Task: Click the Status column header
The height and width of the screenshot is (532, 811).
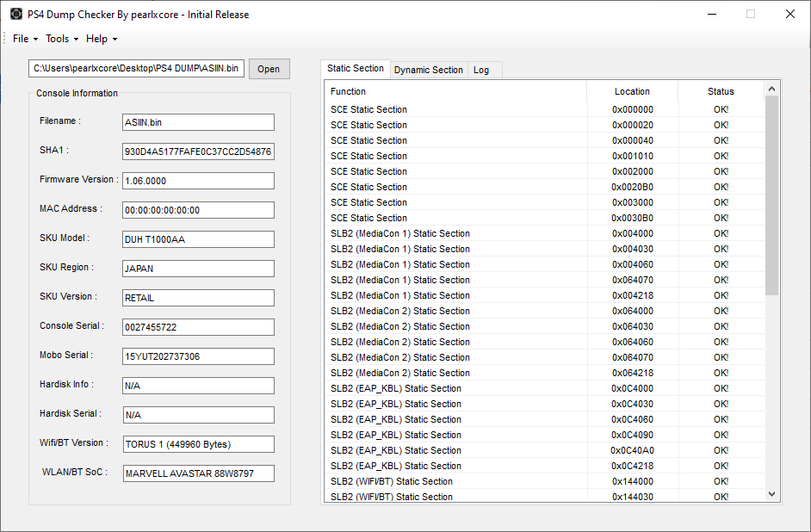Action: (x=721, y=91)
